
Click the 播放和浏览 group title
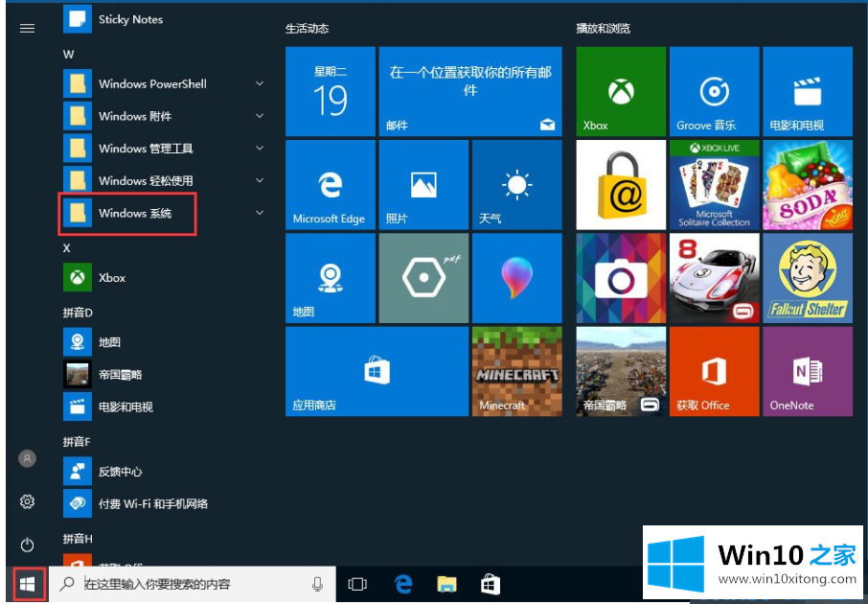[603, 28]
